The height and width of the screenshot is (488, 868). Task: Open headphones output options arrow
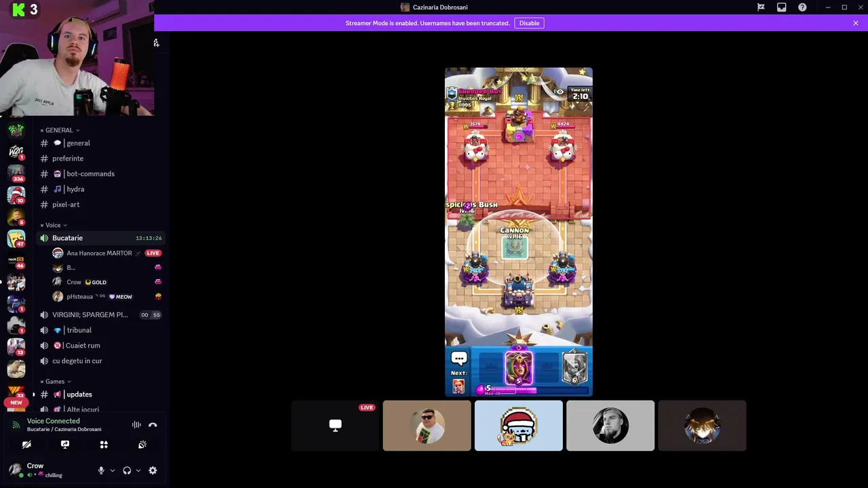pyautogui.click(x=138, y=470)
